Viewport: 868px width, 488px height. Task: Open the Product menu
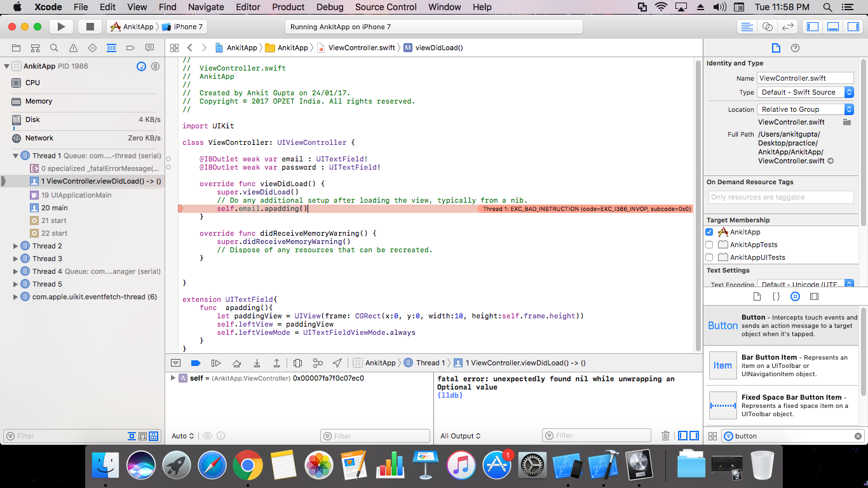(288, 7)
